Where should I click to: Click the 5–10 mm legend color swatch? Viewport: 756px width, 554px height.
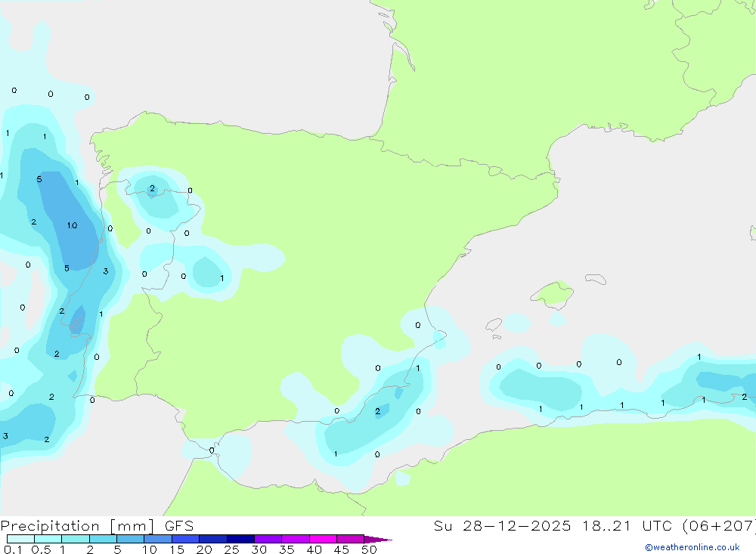click(130, 539)
